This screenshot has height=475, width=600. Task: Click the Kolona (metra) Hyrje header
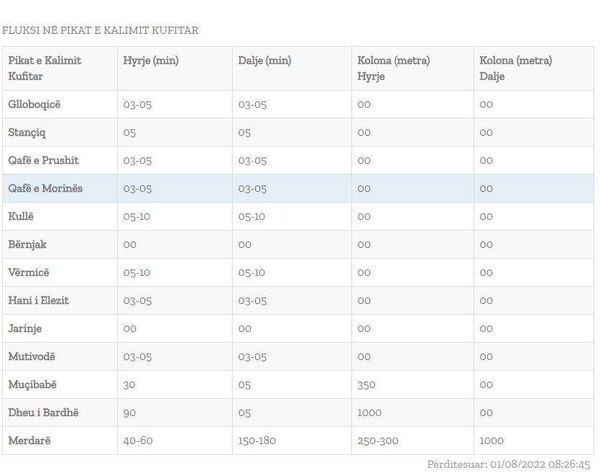coord(393,68)
